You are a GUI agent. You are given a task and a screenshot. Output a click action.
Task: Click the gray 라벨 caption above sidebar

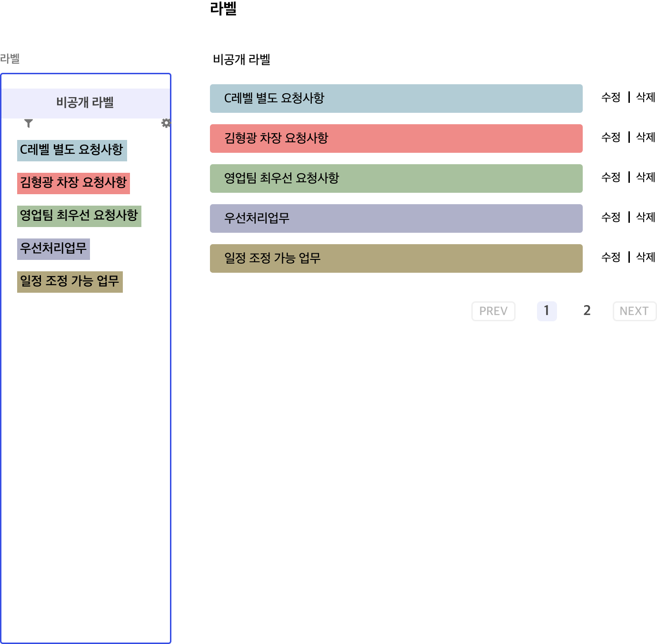point(10,59)
